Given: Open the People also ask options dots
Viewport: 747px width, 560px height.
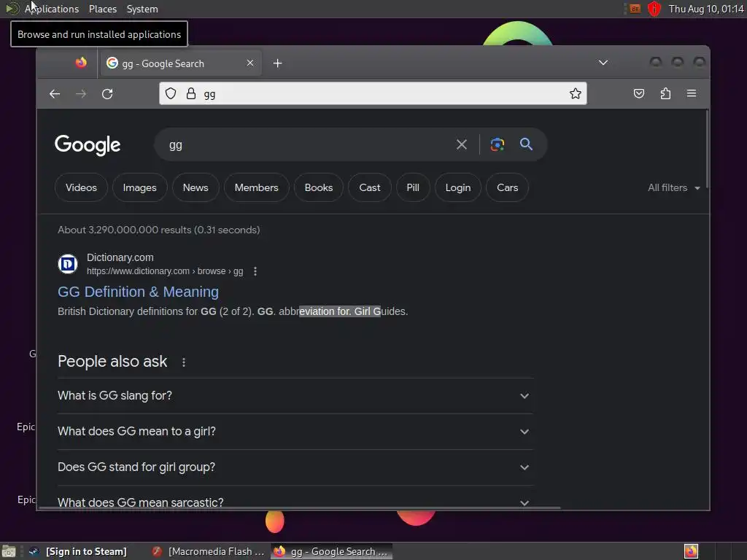Looking at the screenshot, I should [184, 362].
